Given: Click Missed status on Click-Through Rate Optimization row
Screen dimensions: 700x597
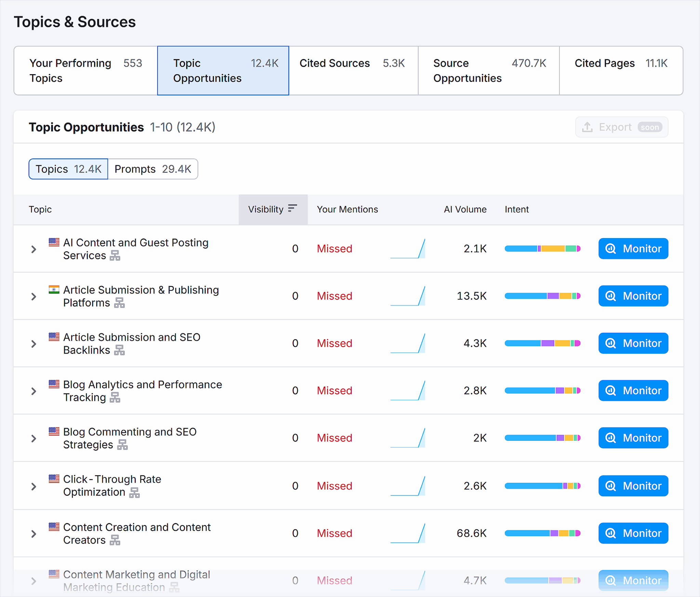Looking at the screenshot, I should pos(334,486).
